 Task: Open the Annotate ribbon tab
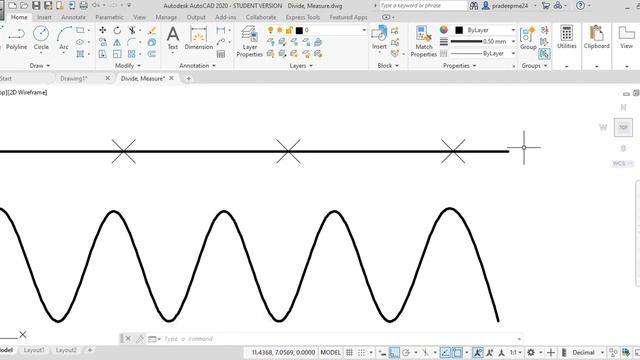pyautogui.click(x=73, y=17)
